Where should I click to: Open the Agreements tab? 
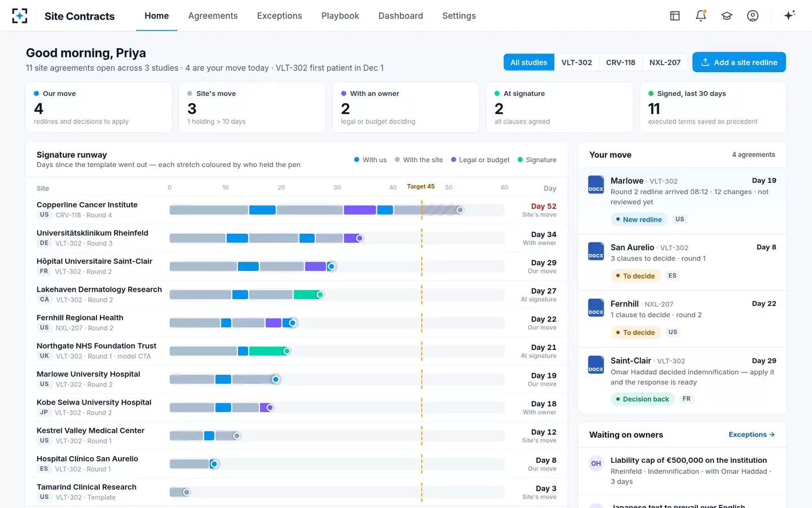pyautogui.click(x=213, y=16)
